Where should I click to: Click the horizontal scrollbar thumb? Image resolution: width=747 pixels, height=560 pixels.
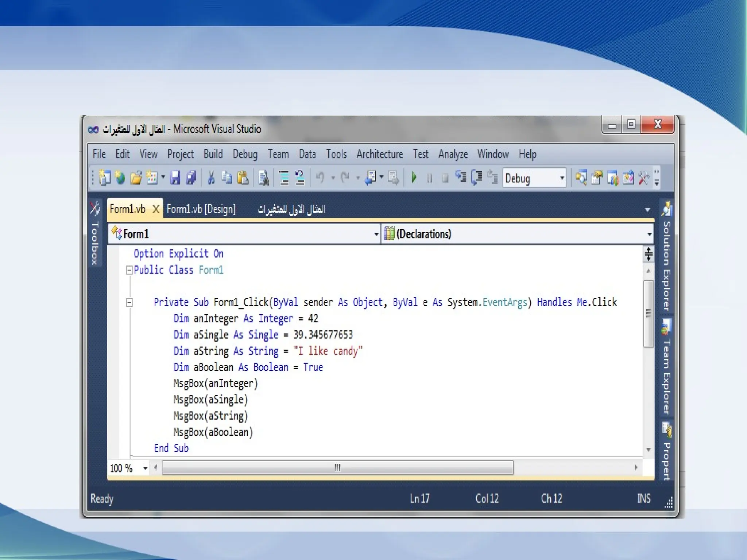coord(338,468)
